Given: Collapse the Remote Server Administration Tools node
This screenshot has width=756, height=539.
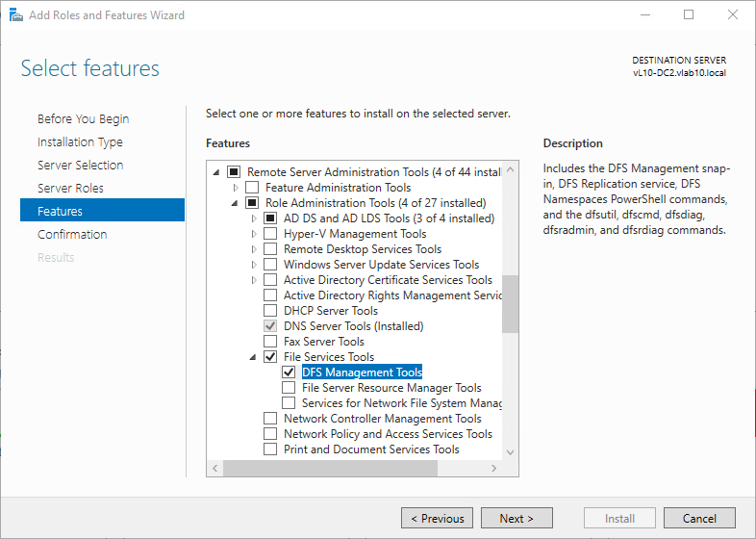Looking at the screenshot, I should (217, 172).
